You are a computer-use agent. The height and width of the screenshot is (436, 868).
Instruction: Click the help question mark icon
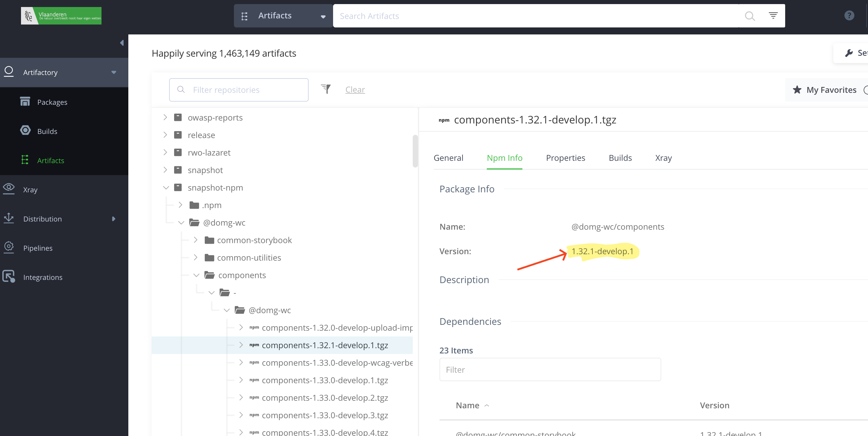849,15
